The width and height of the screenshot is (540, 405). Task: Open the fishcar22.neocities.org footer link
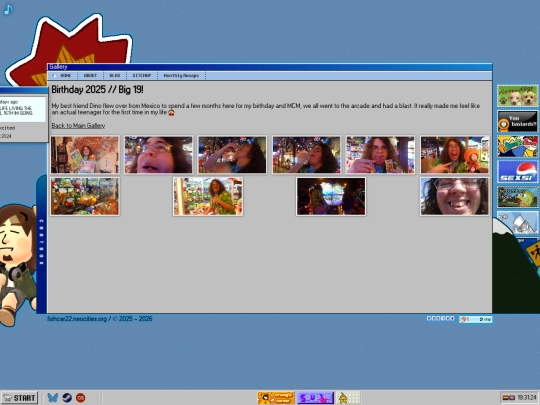(x=78, y=319)
